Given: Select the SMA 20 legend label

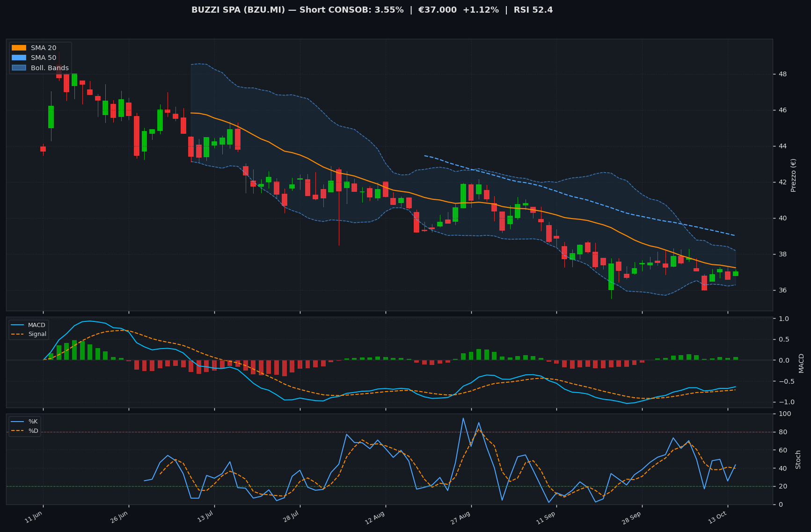Looking at the screenshot, I should point(44,48).
